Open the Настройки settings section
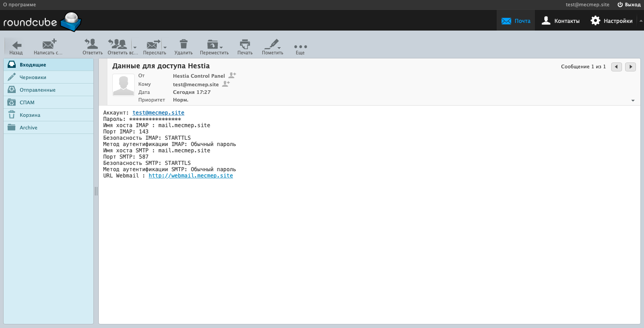The height and width of the screenshot is (328, 644). [x=611, y=21]
